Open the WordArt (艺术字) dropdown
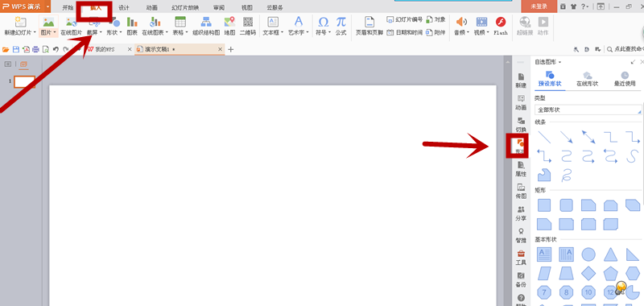 299,27
